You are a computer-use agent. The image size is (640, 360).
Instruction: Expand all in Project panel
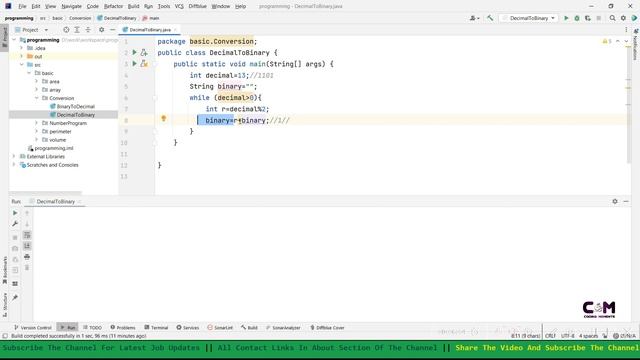click(x=77, y=30)
